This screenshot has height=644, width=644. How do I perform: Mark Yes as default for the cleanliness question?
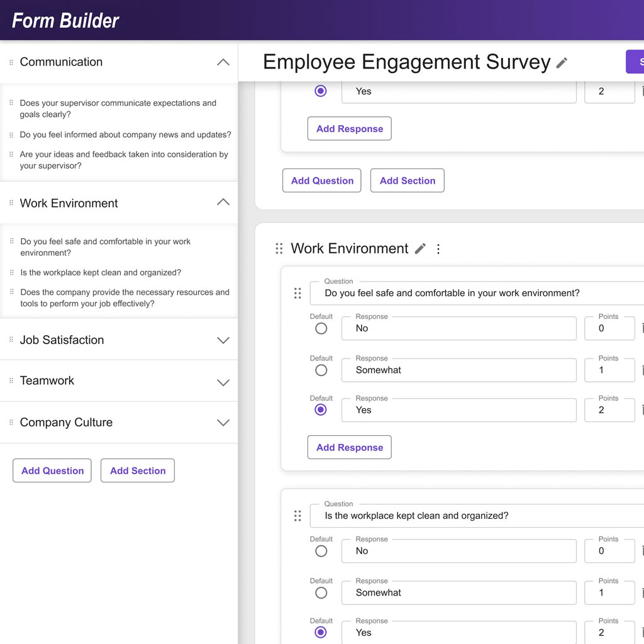pyautogui.click(x=321, y=632)
